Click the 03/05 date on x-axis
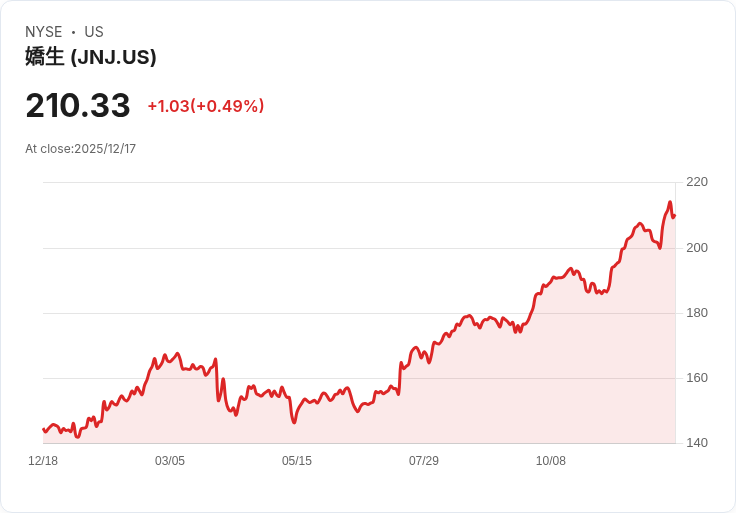 170,461
